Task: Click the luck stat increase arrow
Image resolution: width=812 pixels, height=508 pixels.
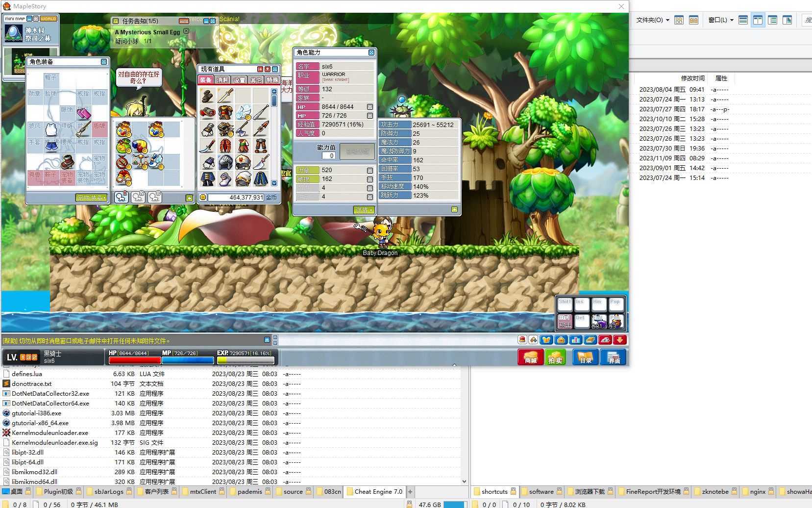Action: [370, 197]
